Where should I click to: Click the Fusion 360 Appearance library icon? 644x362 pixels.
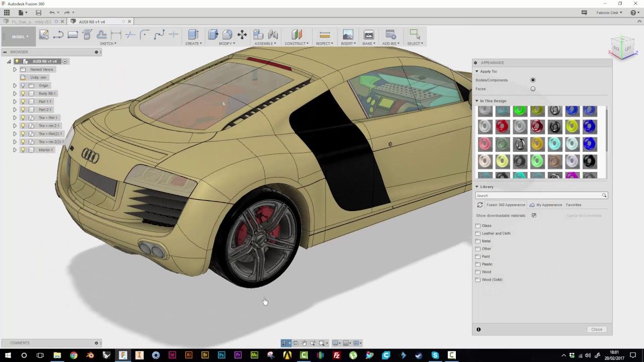480,205
